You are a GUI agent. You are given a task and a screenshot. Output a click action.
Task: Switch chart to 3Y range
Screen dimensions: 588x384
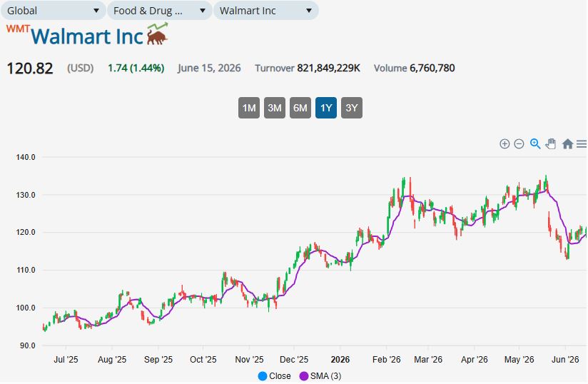(352, 108)
